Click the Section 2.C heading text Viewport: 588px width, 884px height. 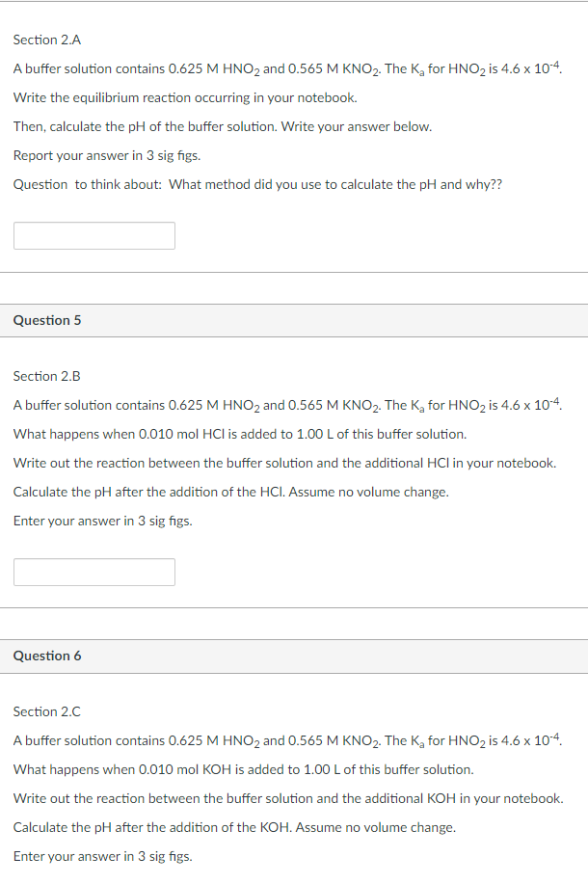tap(46, 711)
